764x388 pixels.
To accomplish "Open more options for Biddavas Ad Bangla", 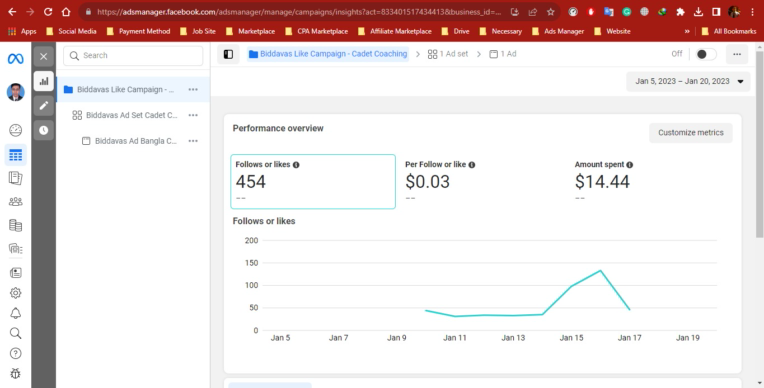I will click(x=193, y=141).
